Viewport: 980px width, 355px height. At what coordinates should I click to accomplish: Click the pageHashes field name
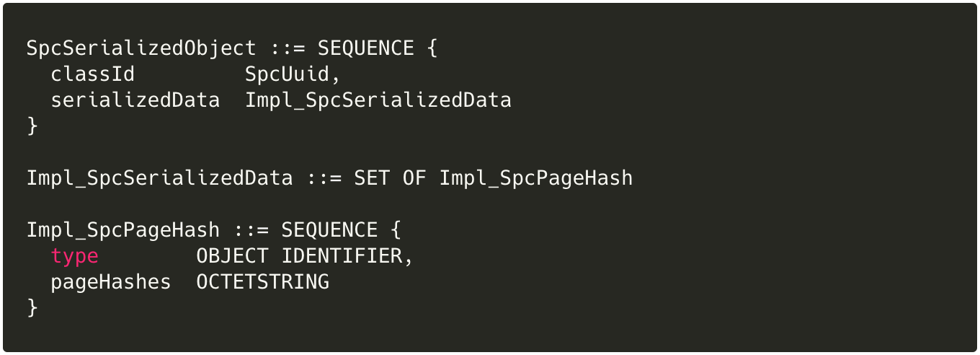[110, 282]
